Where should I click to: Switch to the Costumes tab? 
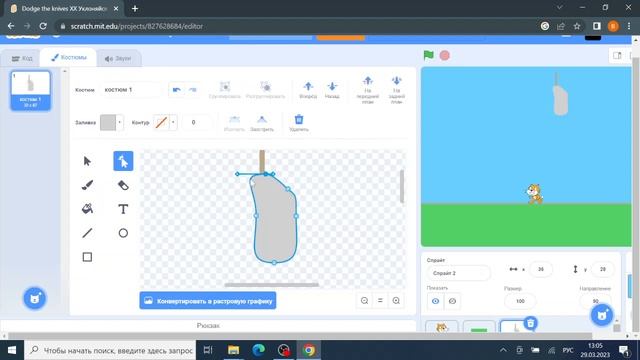(x=69, y=58)
